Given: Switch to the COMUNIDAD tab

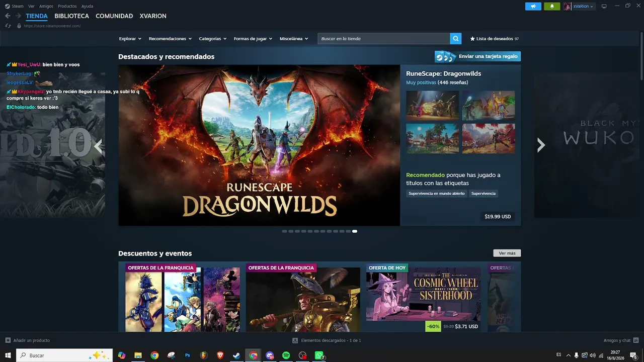Looking at the screenshot, I should point(114,16).
